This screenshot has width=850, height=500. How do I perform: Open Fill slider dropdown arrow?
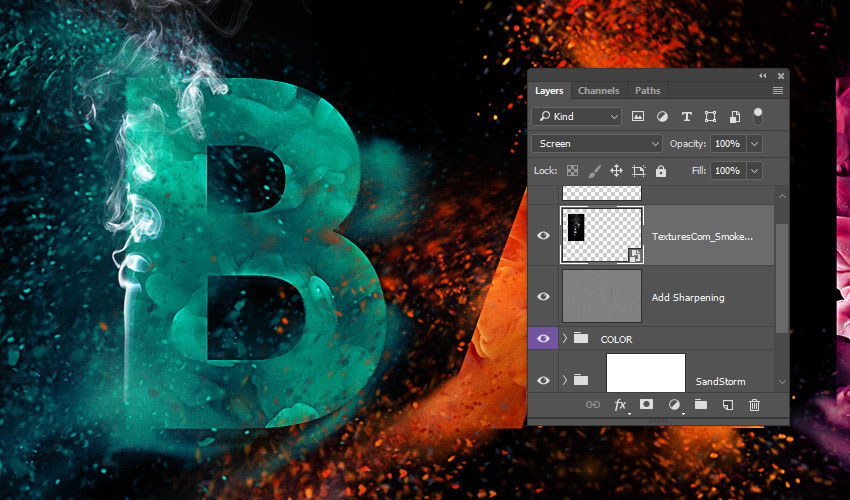tap(754, 171)
